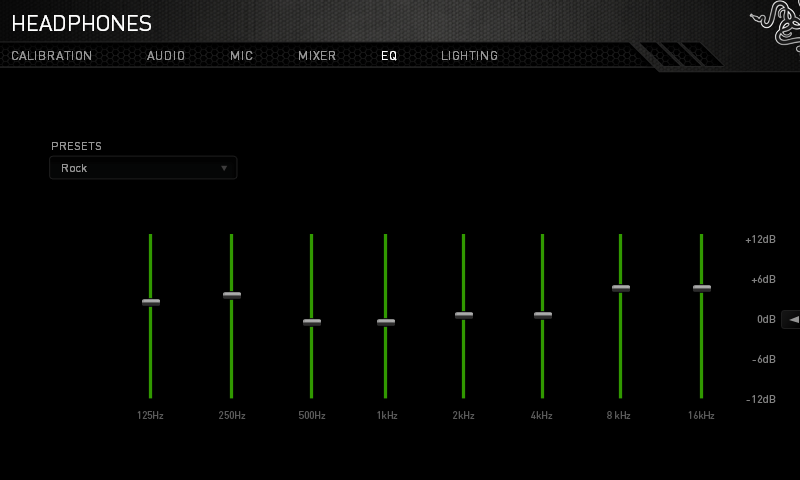Click the EQ tab

click(389, 56)
